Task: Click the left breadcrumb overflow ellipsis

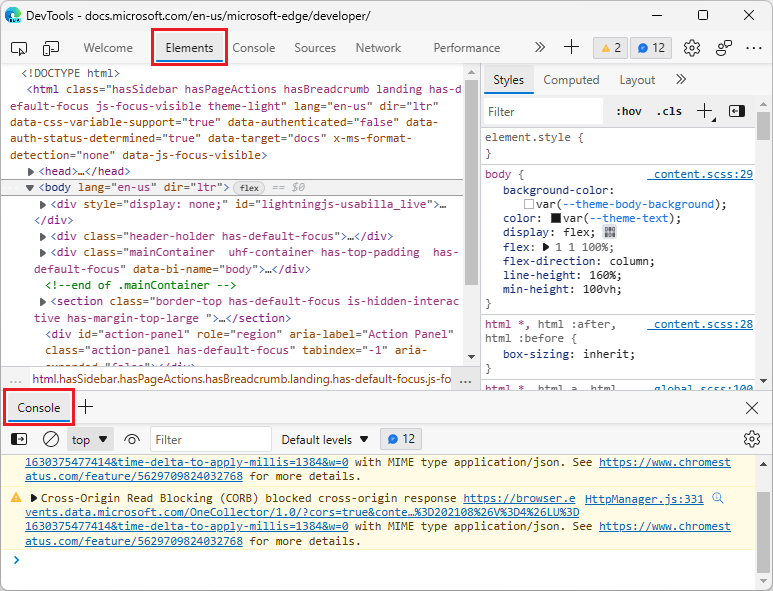Action: (15, 380)
